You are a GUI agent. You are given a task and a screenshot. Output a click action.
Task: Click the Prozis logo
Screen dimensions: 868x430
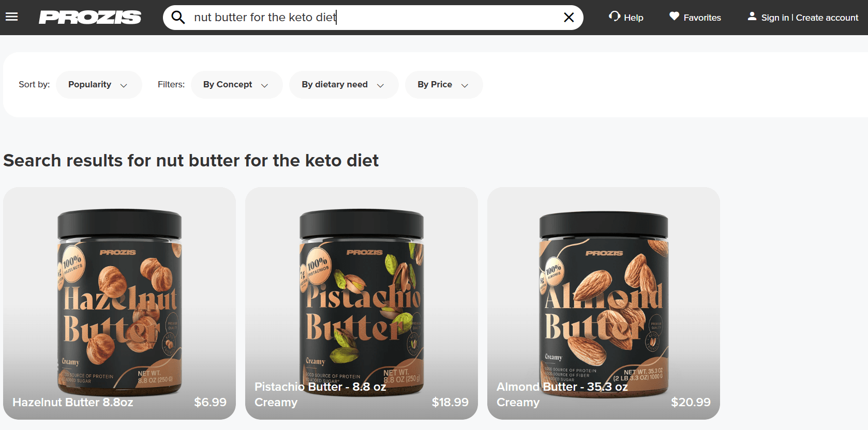(x=90, y=18)
